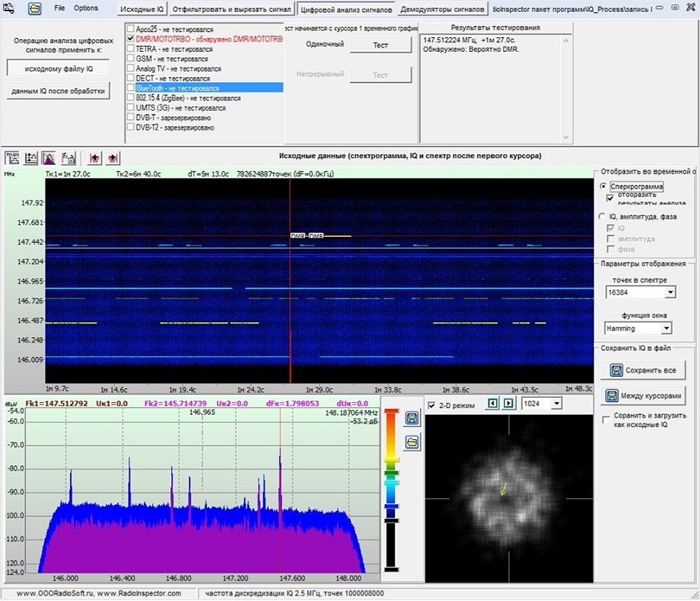The height and width of the screenshot is (601, 700).
Task: Toggle the filled spectrum display icon
Action: tap(50, 158)
